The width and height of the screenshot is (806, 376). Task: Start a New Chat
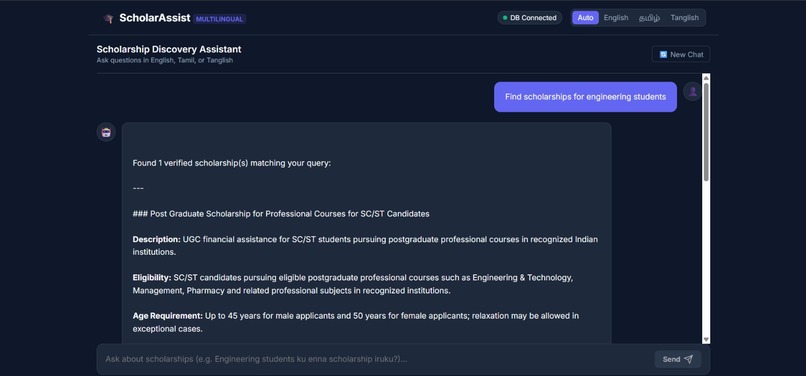pyautogui.click(x=681, y=55)
